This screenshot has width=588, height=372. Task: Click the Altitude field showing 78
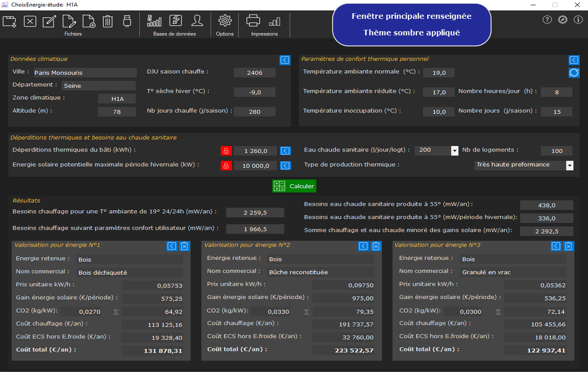point(117,112)
